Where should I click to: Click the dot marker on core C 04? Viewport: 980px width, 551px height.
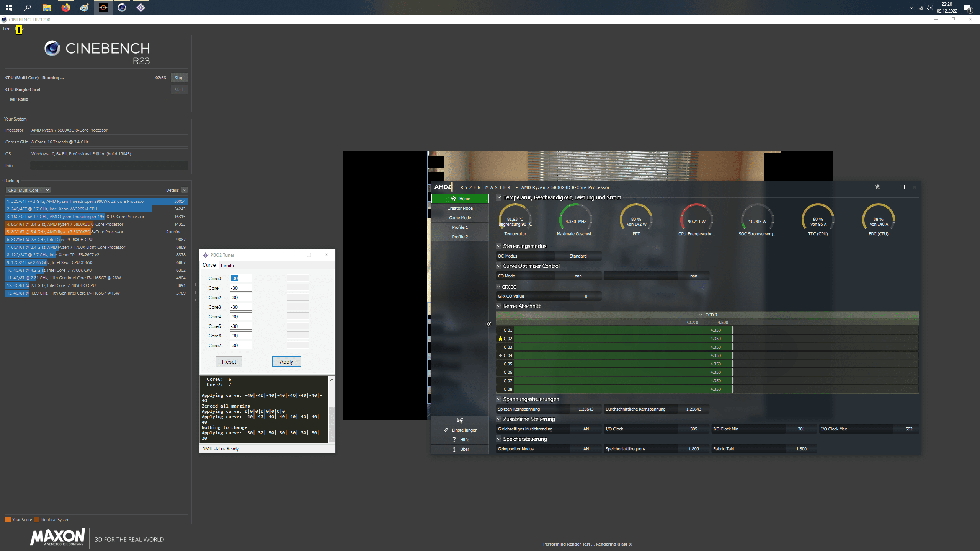(x=500, y=355)
